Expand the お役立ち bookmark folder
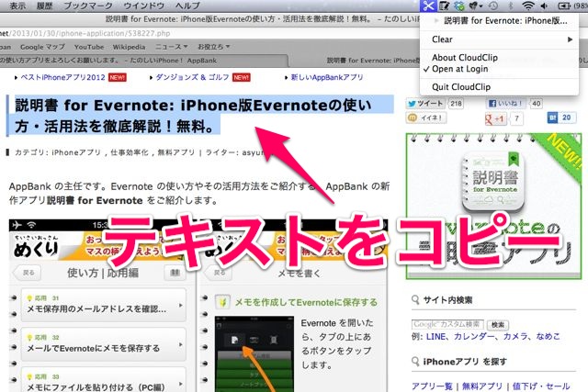Image resolution: width=588 pixels, height=392 pixels. (x=214, y=47)
